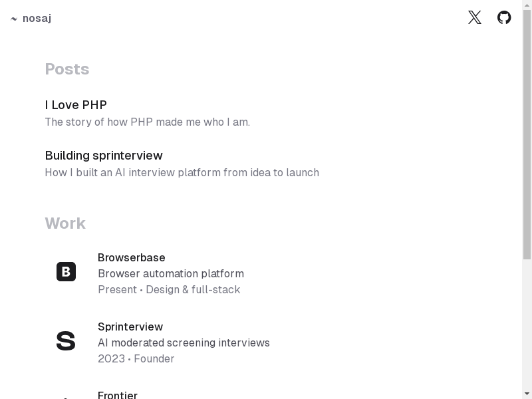Click the Work section heading
Viewport: 532px width, 399px height.
click(65, 223)
